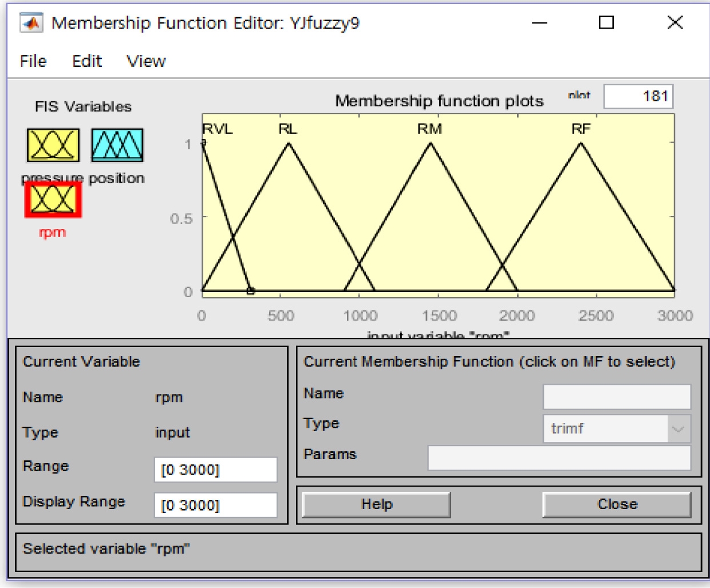Image resolution: width=710 pixels, height=588 pixels.
Task: Open the File menu
Action: [33, 61]
